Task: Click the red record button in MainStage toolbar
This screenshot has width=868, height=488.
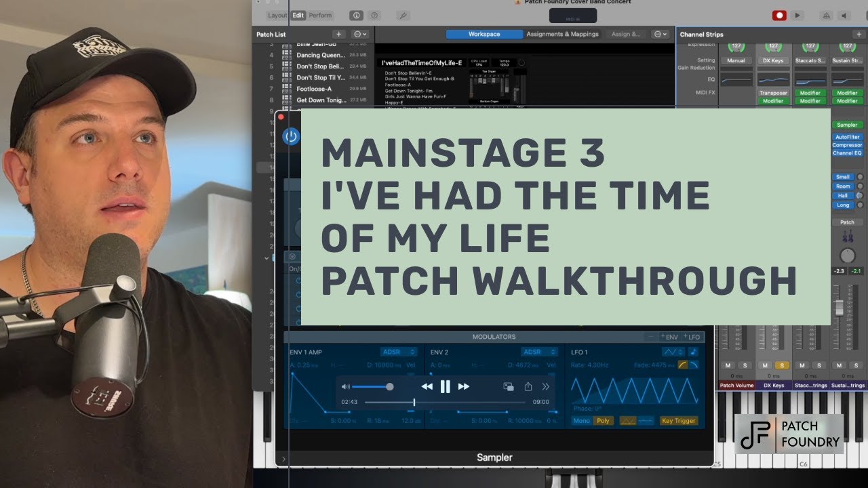Action: [x=779, y=15]
